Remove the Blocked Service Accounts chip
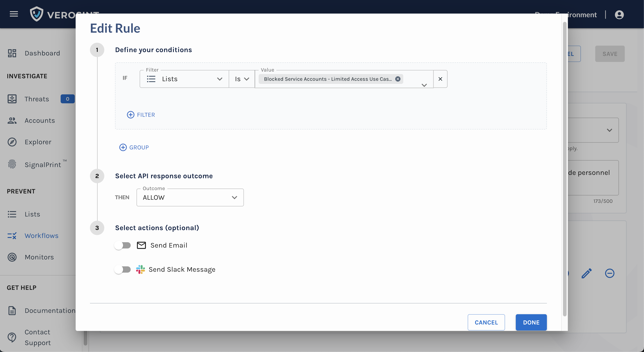 [397, 79]
